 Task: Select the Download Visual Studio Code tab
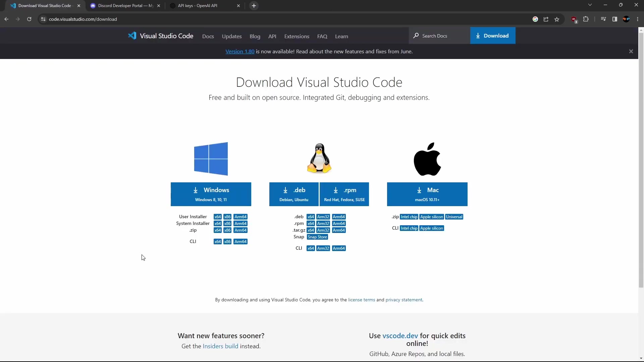point(46,6)
